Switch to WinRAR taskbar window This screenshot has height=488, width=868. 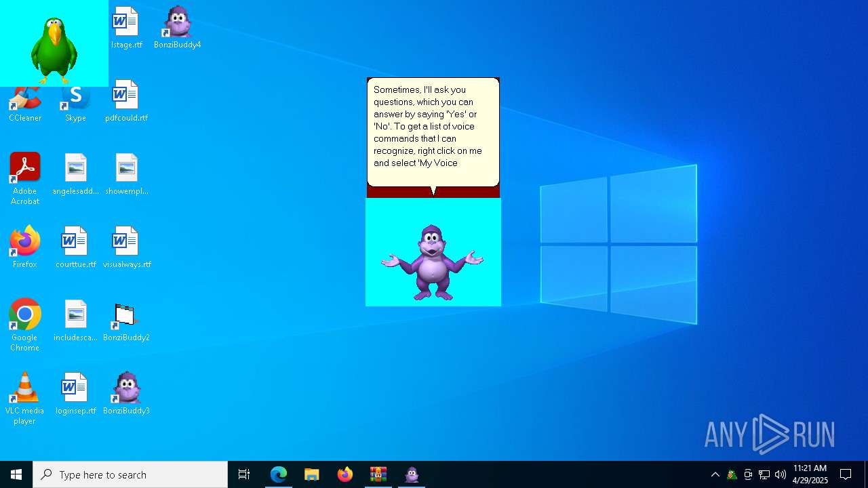(378, 474)
